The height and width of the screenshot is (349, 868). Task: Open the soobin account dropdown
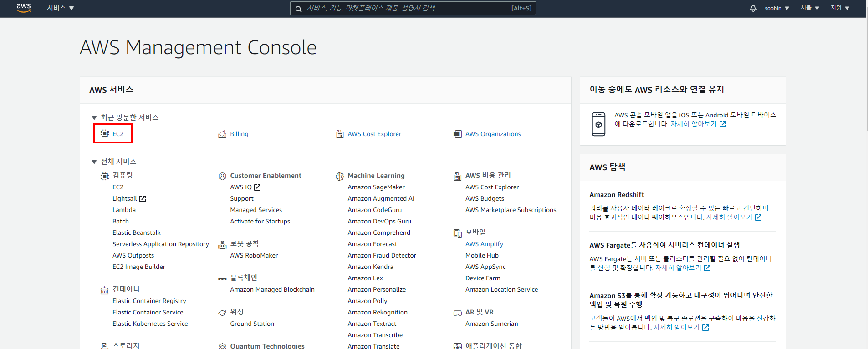pyautogui.click(x=776, y=8)
